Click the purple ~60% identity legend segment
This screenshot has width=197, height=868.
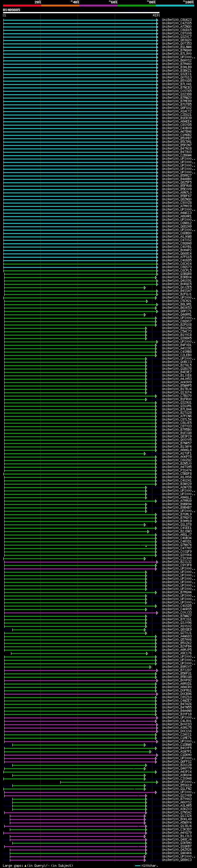point(99,6)
